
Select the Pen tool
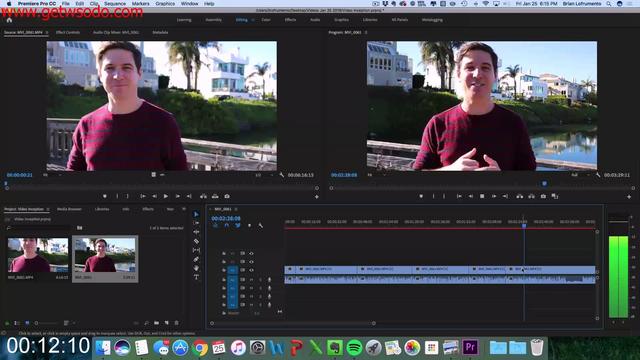point(196,259)
